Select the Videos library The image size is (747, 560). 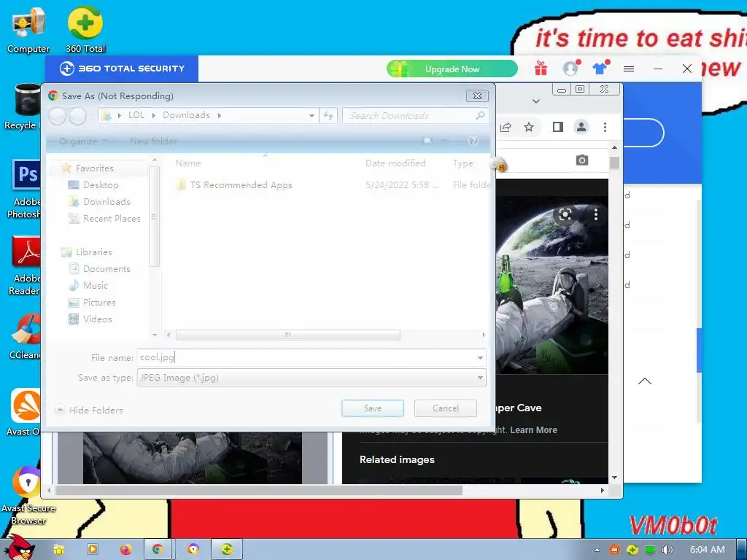click(x=97, y=319)
